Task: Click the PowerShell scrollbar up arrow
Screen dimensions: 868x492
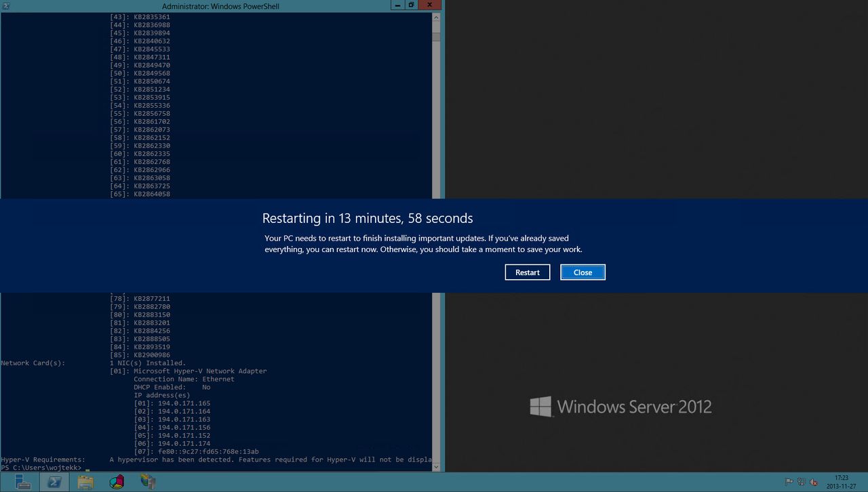Action: click(x=437, y=18)
